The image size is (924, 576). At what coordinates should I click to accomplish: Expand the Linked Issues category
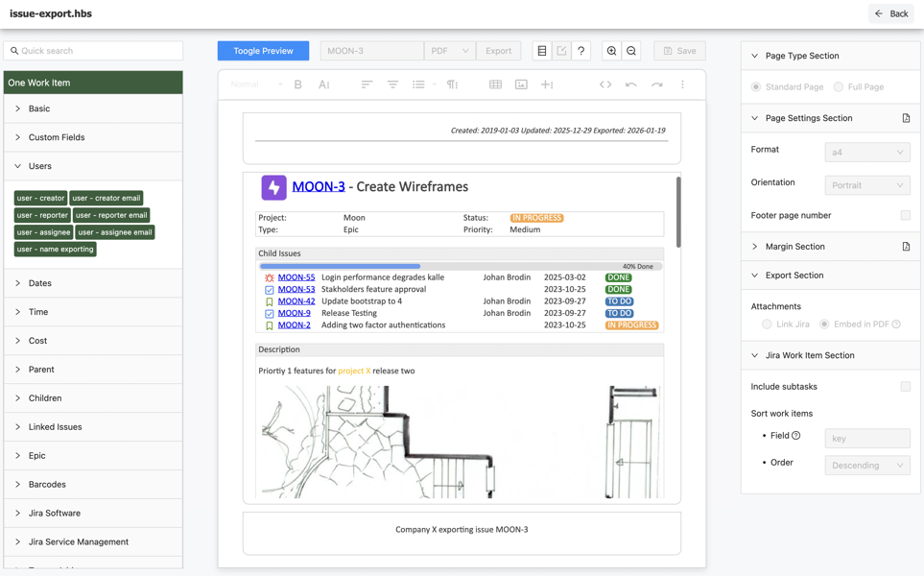click(93, 427)
